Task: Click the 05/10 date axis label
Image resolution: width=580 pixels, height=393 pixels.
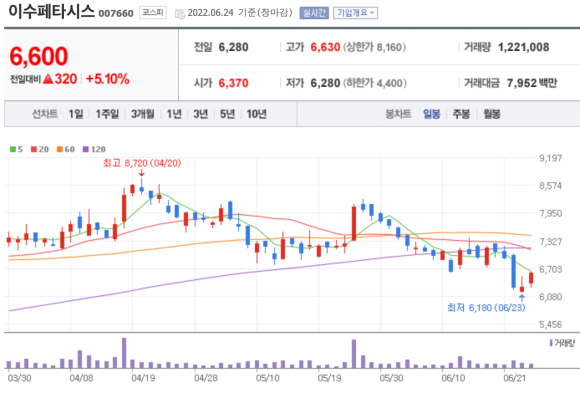Action: 267,378
